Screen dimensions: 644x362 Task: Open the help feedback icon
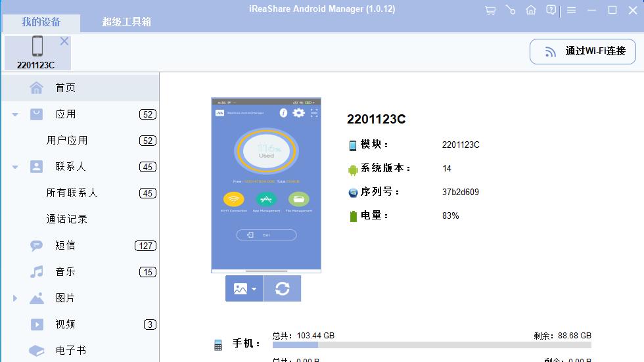551,10
